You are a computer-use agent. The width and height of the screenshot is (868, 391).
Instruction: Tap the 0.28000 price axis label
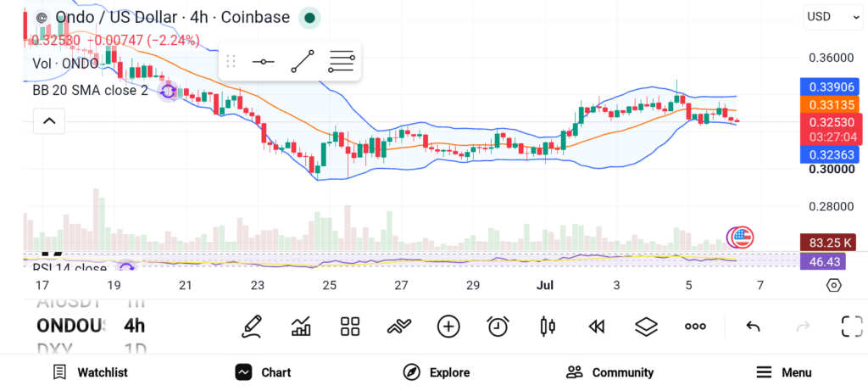point(832,207)
